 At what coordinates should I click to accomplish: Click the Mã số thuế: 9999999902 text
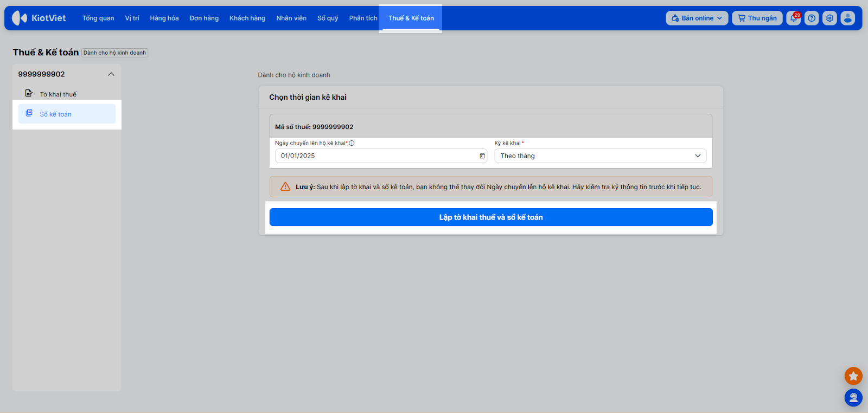click(314, 127)
